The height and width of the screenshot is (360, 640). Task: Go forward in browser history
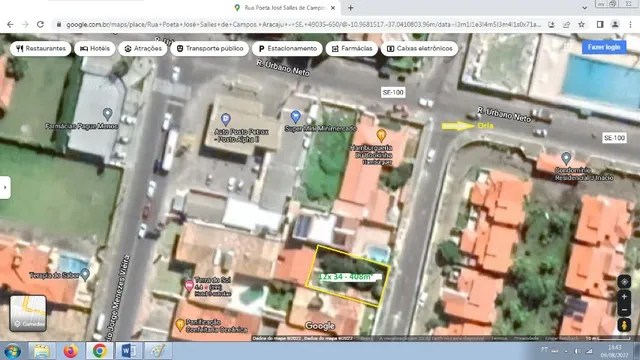[x=25, y=24]
